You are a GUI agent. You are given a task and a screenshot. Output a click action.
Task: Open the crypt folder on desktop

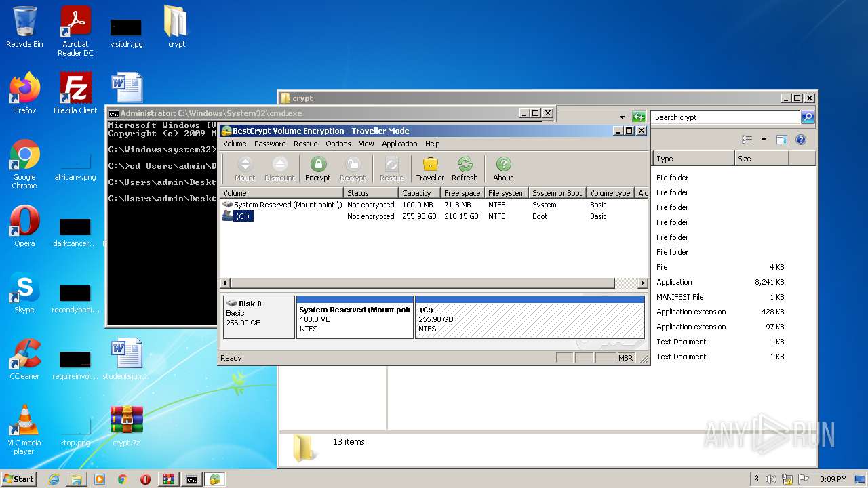pos(176,28)
